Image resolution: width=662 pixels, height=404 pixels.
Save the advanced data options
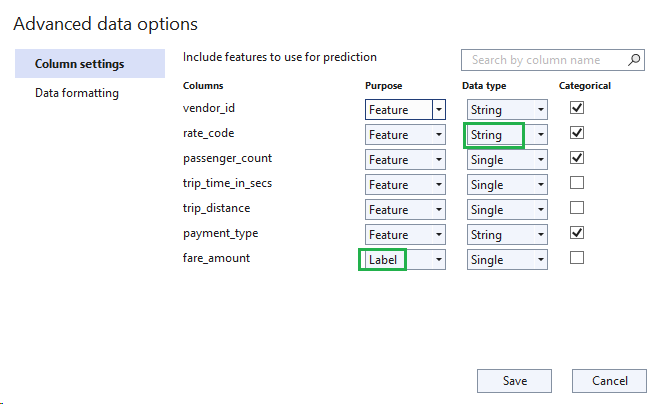coord(514,381)
